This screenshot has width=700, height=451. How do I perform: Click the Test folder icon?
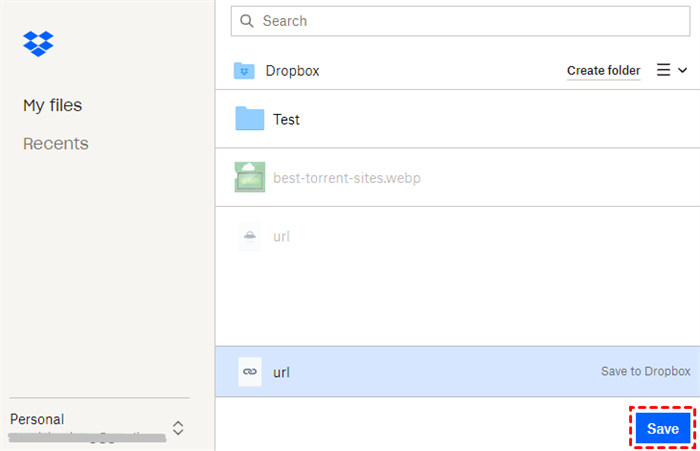coord(249,119)
